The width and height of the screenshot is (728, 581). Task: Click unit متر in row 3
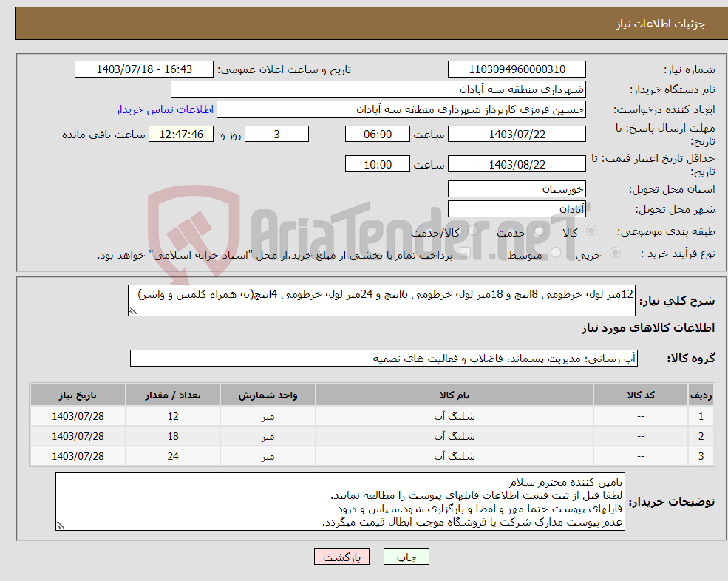pos(268,456)
